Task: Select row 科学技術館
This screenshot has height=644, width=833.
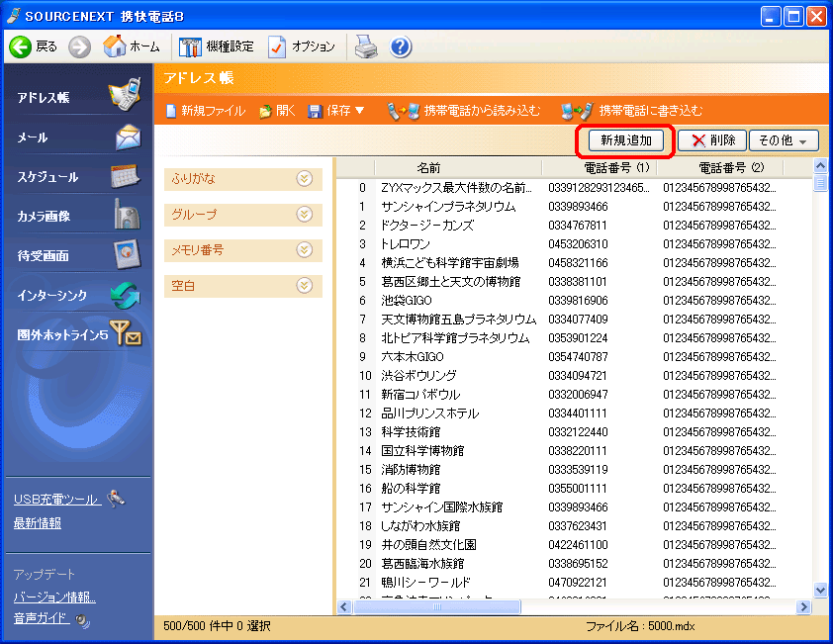Action: click(x=574, y=432)
